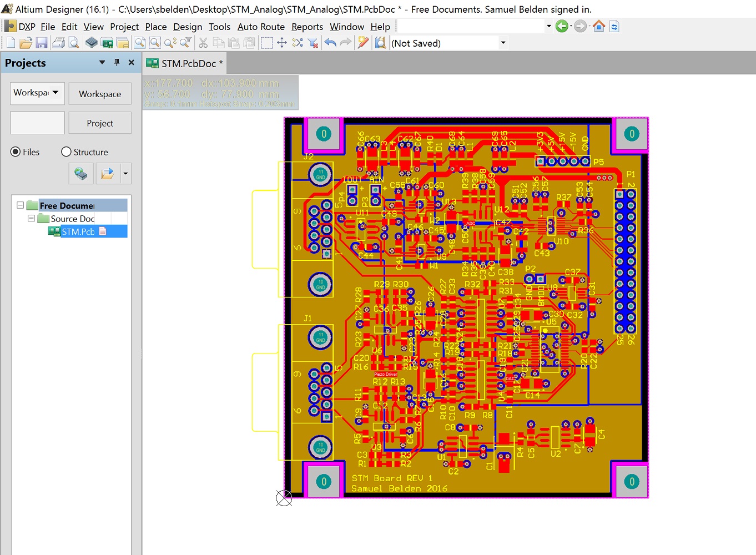The height and width of the screenshot is (555, 756).
Task: Expand dropdown beside folder icon in Projects panel
Action: click(x=126, y=174)
